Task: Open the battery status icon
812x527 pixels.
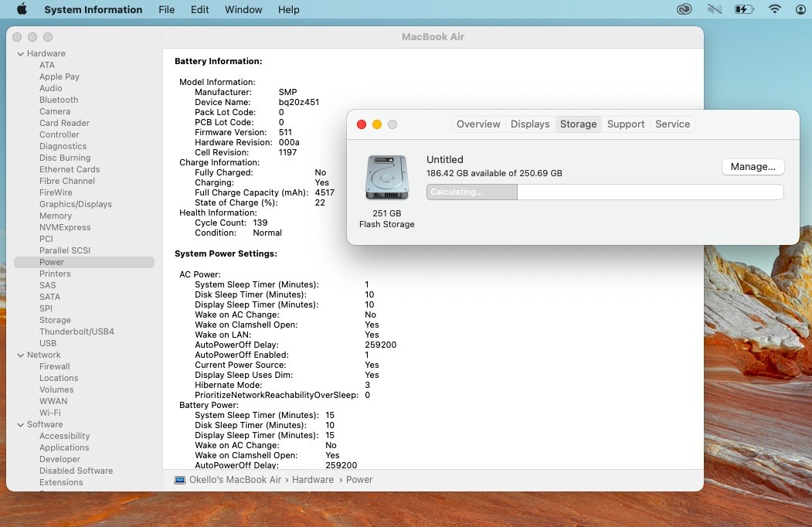Action: 744,9
